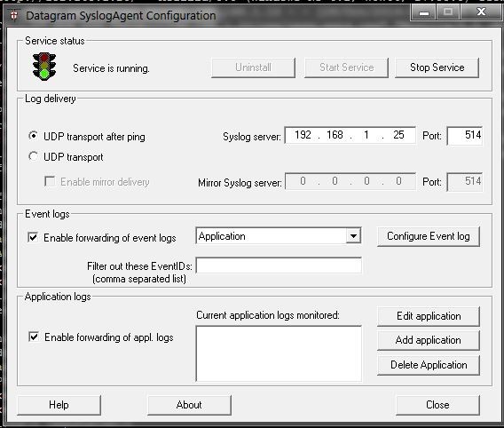
Task: Open the About dialog
Action: click(x=189, y=405)
